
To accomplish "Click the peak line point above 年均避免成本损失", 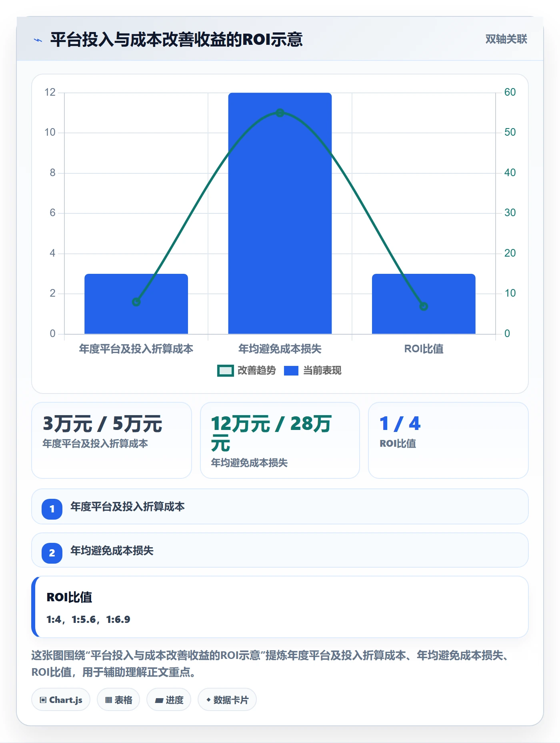I will (x=280, y=113).
